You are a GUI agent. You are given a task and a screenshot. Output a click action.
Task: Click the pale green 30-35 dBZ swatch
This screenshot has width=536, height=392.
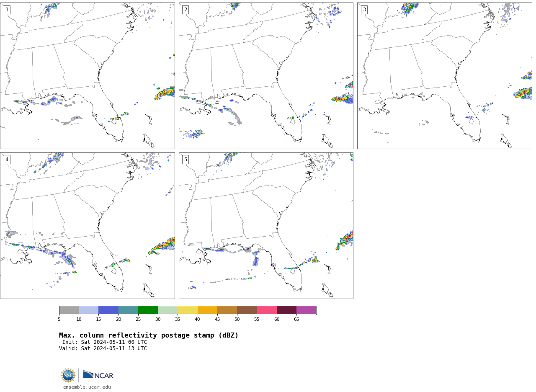tap(168, 310)
